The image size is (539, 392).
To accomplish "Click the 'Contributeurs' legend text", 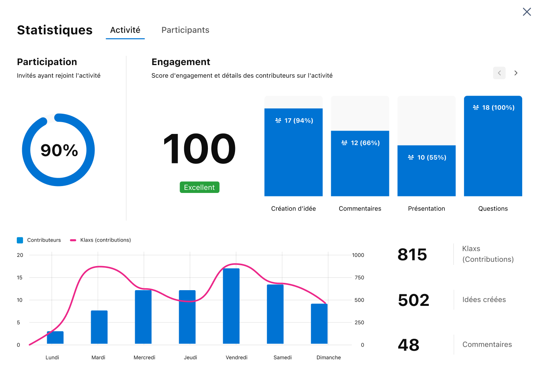I will (x=44, y=240).
